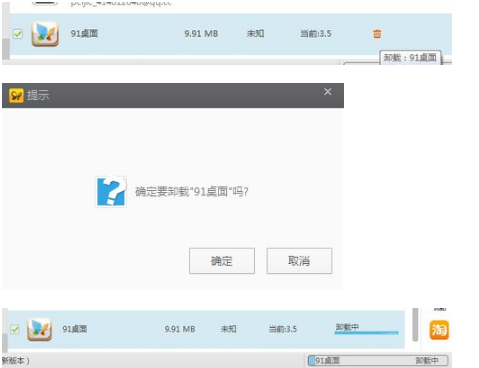Click the scrollbar beside the bottom list
This screenshot has height=368, width=479.
(415, 325)
